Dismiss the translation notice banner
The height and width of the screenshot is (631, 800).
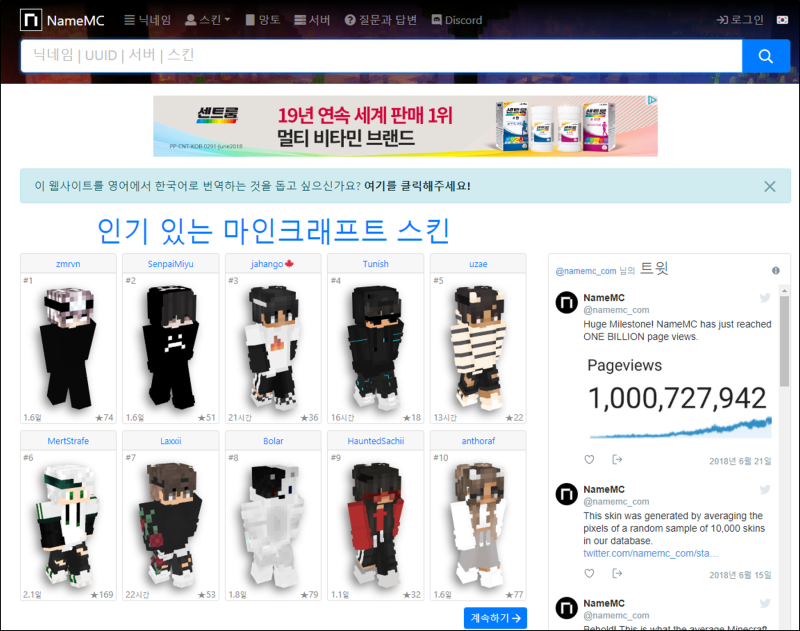(770, 186)
